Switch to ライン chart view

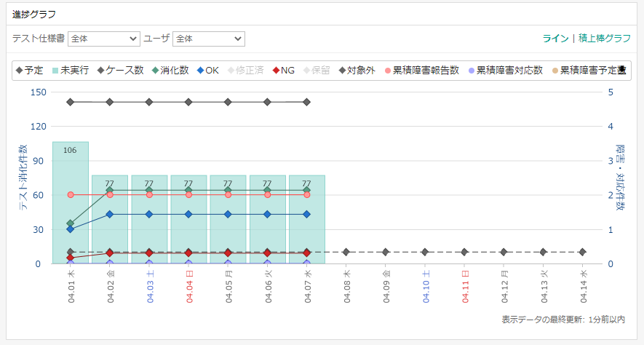pos(555,38)
